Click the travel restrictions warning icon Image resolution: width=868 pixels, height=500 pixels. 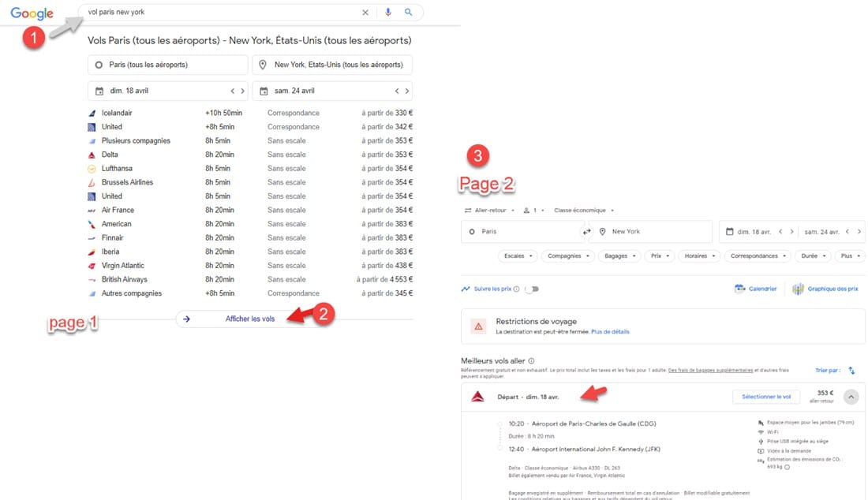pyautogui.click(x=478, y=326)
